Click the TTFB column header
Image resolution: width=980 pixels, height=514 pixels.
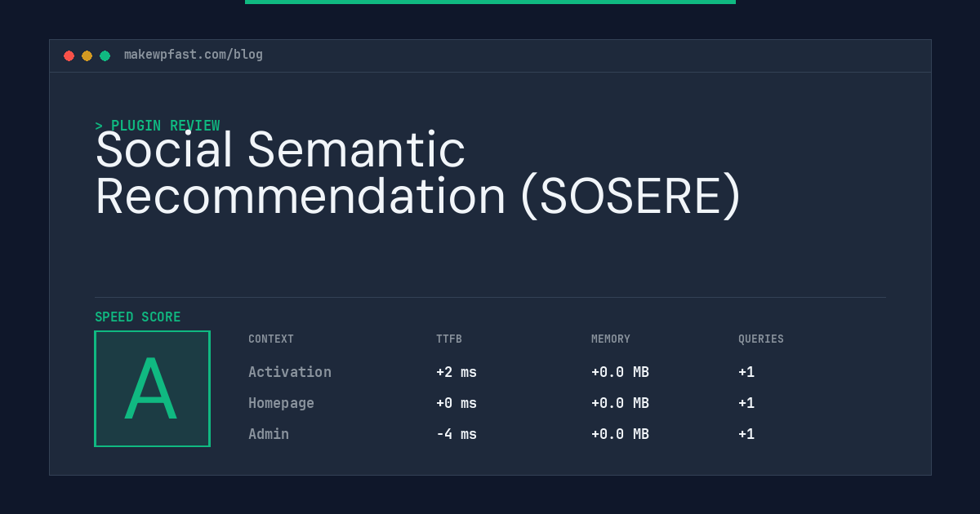[x=449, y=339]
